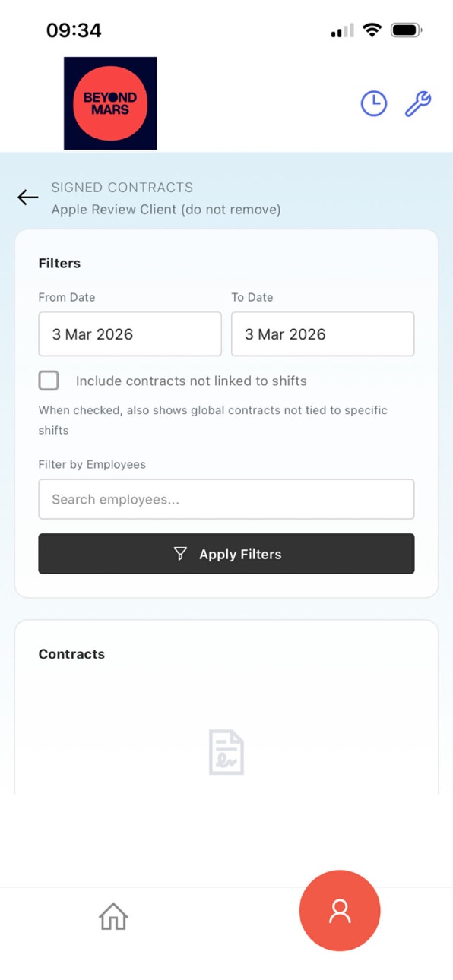The width and height of the screenshot is (453, 980).
Task: Tap the Beyond Mars logo
Action: 110,103
